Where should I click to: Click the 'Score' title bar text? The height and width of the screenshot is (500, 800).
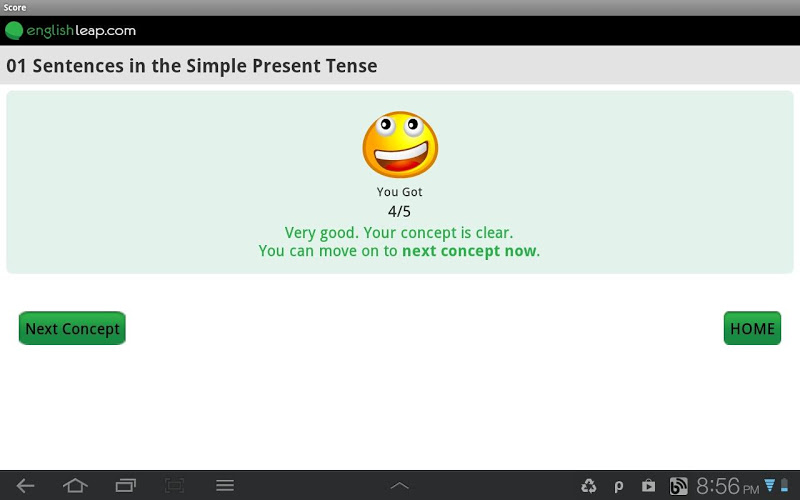15,7
